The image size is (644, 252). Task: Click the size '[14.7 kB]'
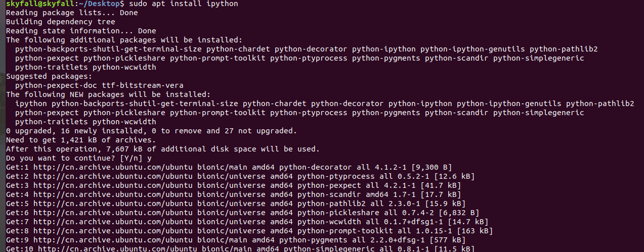click(468, 222)
